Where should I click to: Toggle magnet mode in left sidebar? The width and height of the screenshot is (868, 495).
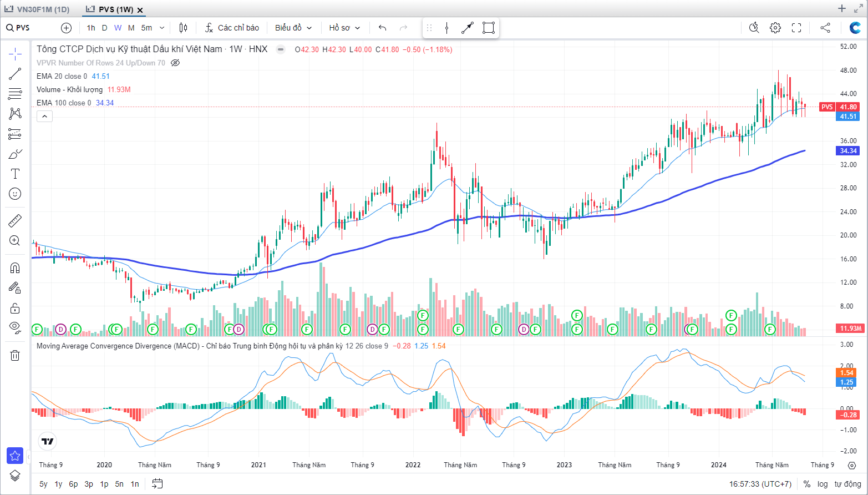(15, 268)
